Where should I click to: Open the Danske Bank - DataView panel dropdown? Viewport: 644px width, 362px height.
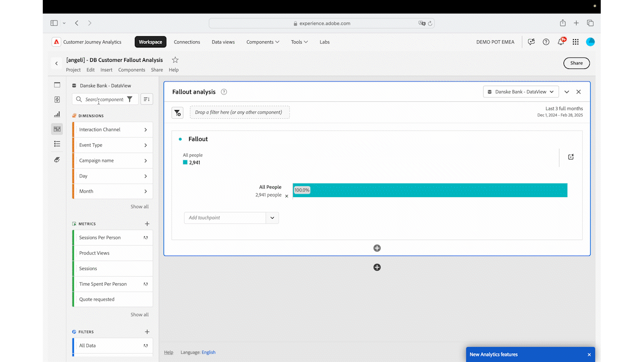pyautogui.click(x=521, y=92)
